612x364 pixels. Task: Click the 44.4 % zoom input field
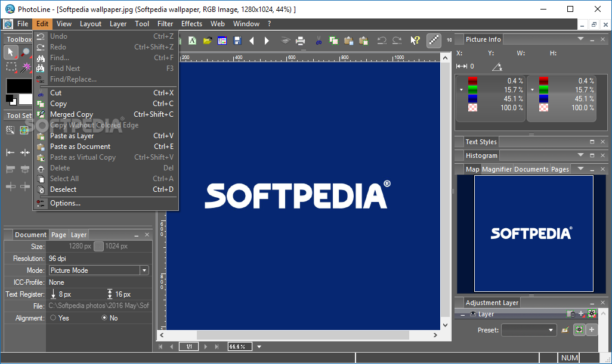coord(240,347)
